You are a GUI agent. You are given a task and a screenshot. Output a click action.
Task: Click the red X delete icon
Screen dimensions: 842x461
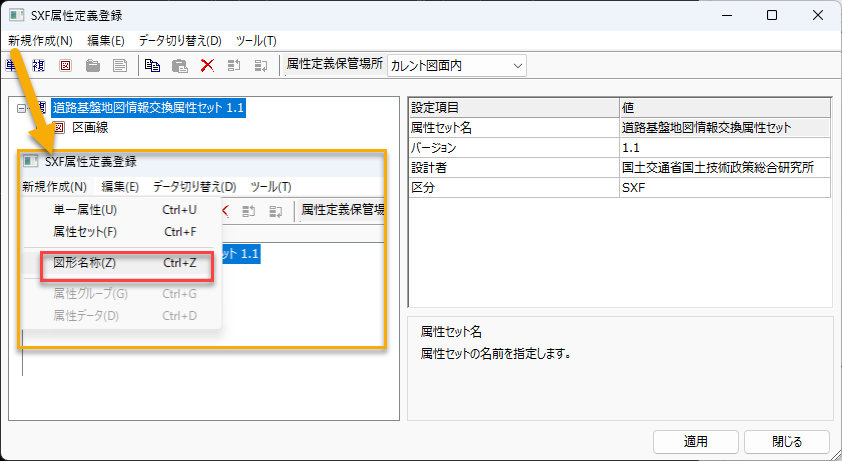[x=207, y=66]
